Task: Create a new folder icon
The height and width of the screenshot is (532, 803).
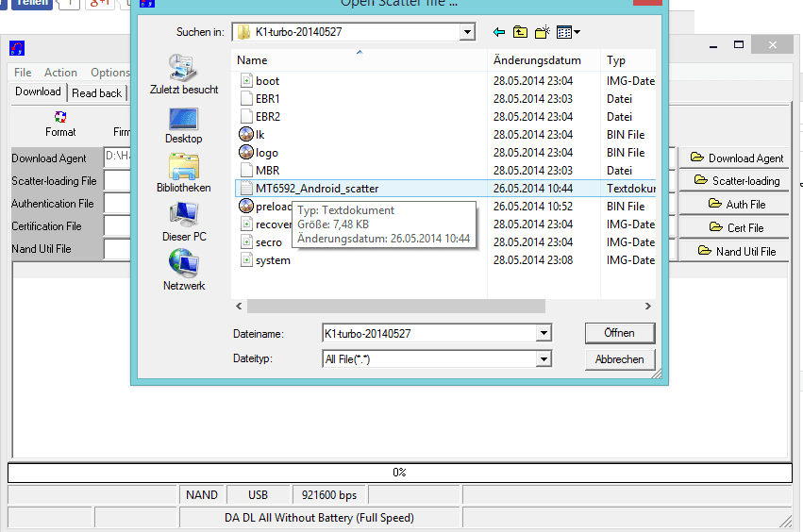Action: (543, 32)
